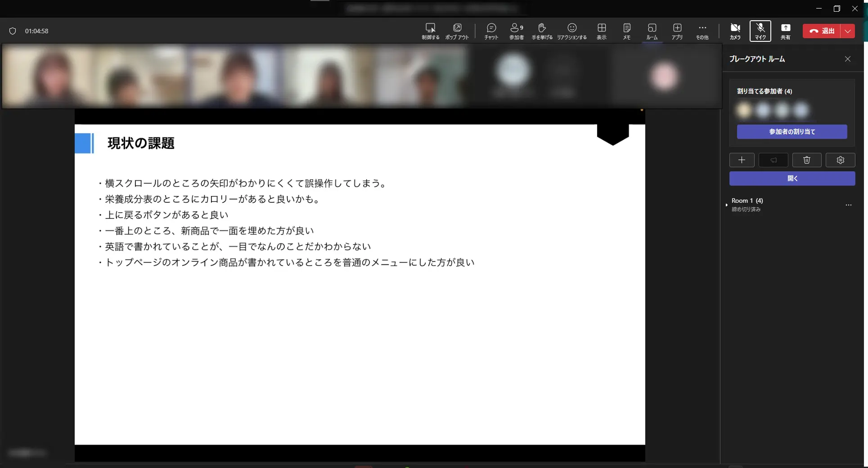Delete rooms with the trash icon

[x=807, y=160]
